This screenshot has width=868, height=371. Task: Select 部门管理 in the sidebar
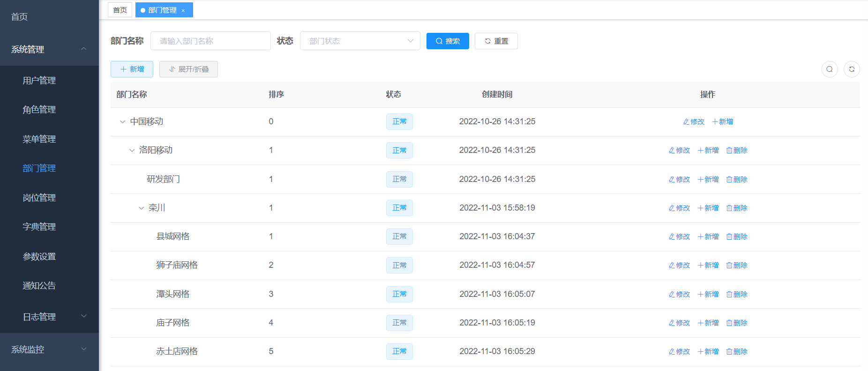point(49,168)
